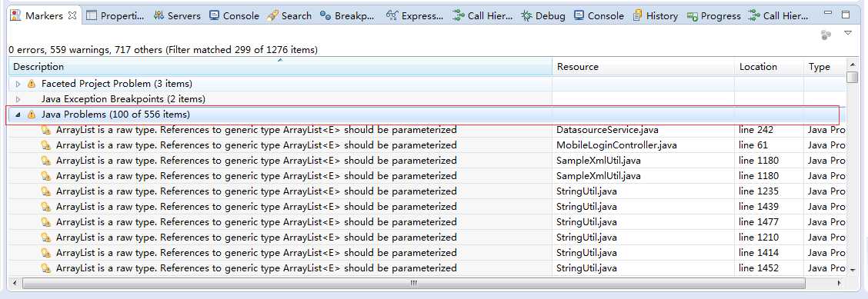The height and width of the screenshot is (299, 868).
Task: Open the first Call Hierarchy tab
Action: click(x=483, y=15)
